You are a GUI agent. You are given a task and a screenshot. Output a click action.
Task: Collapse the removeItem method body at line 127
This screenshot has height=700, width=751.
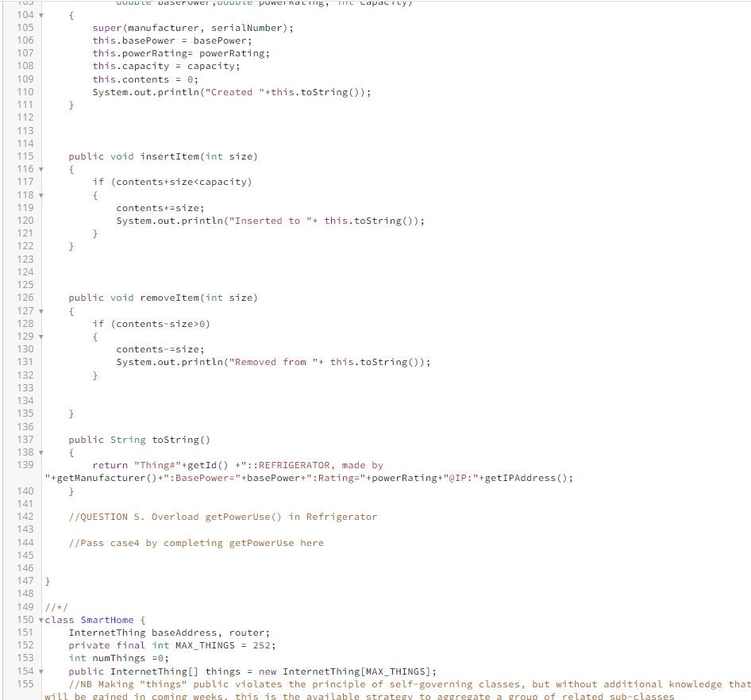[x=40, y=310]
